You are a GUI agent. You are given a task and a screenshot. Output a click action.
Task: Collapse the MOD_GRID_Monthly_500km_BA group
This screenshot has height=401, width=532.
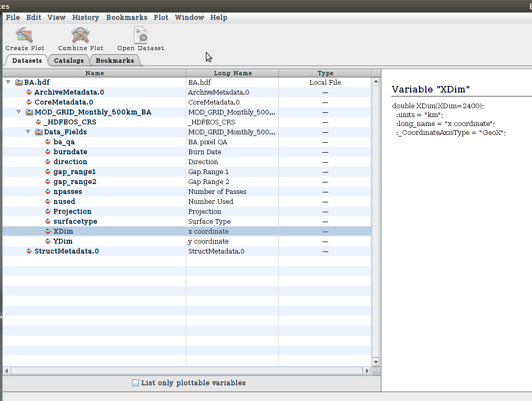[x=18, y=112]
